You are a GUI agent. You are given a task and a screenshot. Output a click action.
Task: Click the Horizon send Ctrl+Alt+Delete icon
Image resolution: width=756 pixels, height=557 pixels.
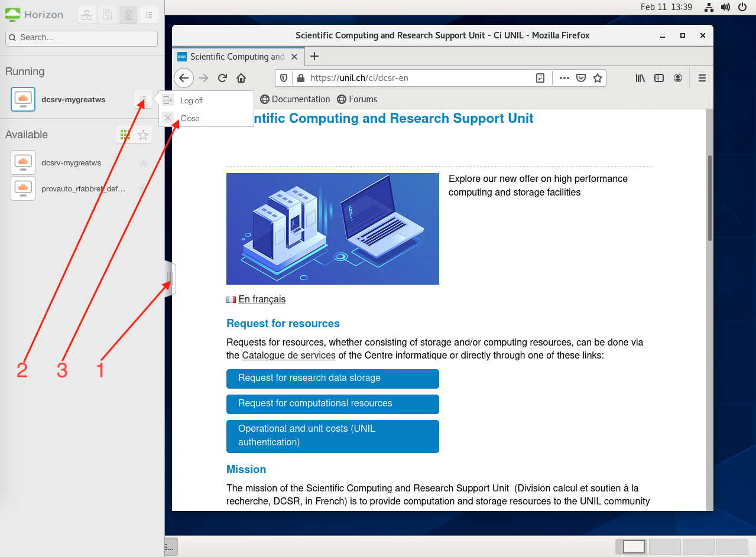(x=87, y=15)
